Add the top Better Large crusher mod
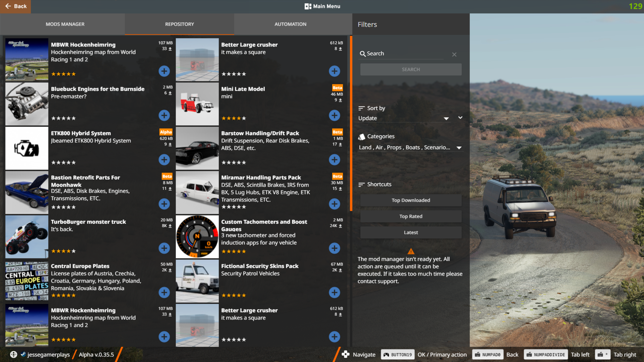 334,71
